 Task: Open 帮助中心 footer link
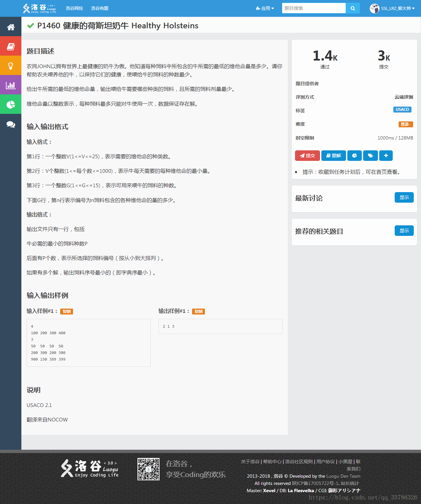272,462
